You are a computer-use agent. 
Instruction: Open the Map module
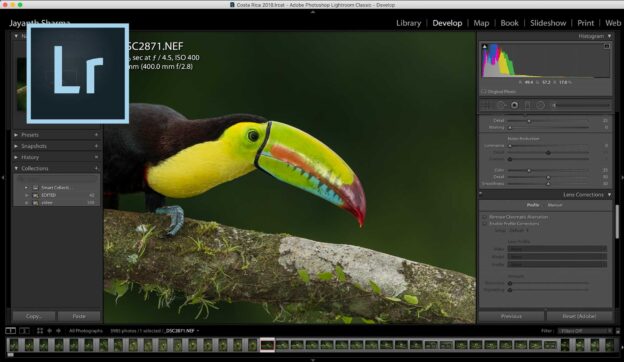(481, 23)
